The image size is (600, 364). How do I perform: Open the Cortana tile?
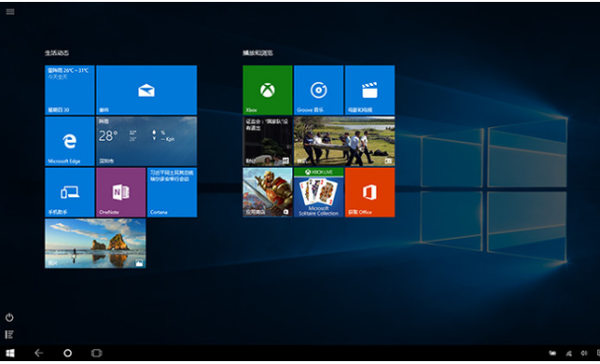[172, 192]
